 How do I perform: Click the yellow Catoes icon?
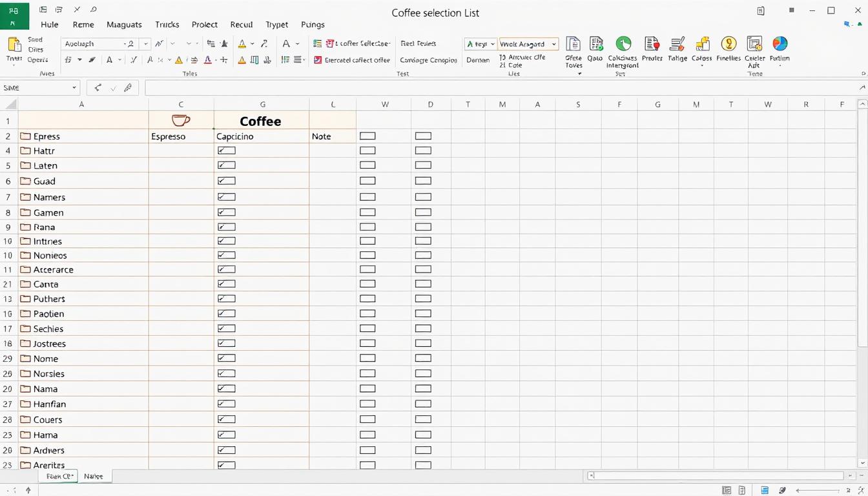coord(702,44)
